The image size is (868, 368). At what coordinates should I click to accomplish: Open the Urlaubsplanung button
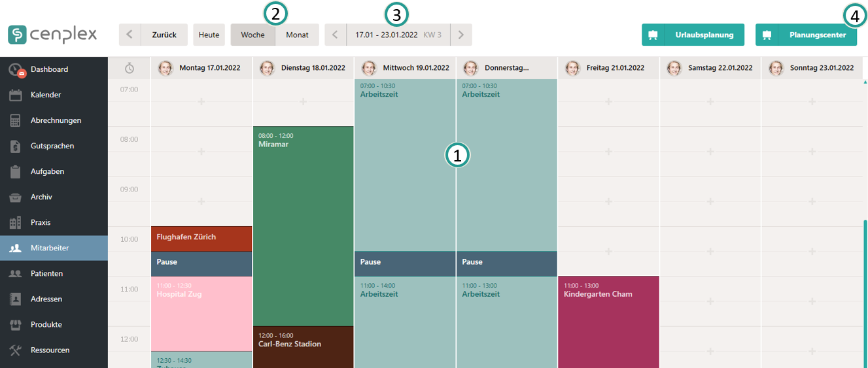pos(693,35)
